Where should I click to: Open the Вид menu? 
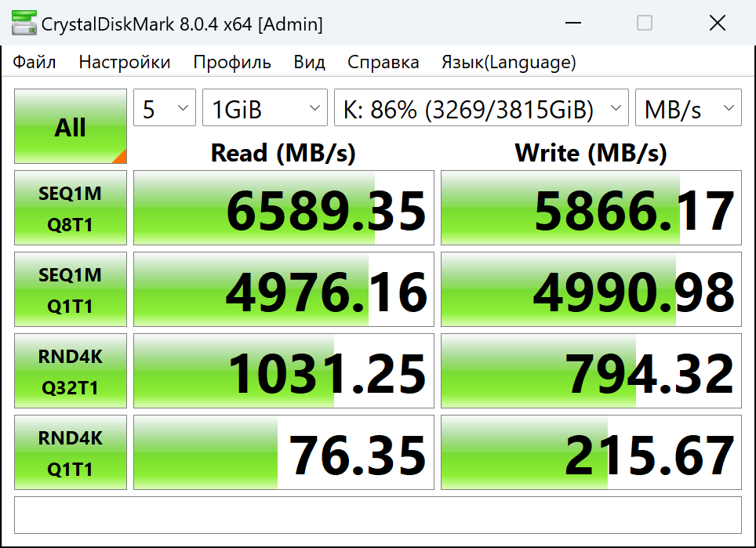[x=309, y=62]
